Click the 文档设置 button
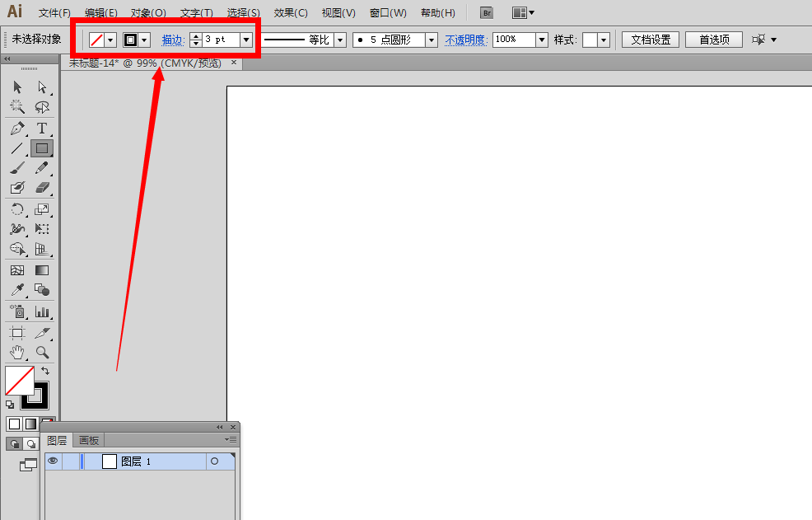 651,40
